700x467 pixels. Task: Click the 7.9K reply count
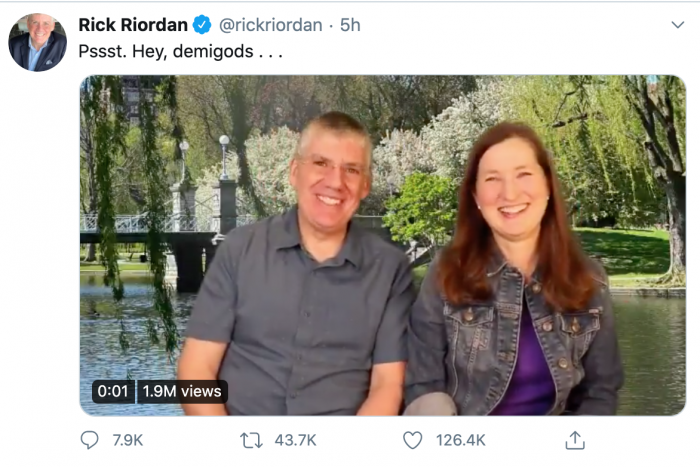pyautogui.click(x=127, y=440)
